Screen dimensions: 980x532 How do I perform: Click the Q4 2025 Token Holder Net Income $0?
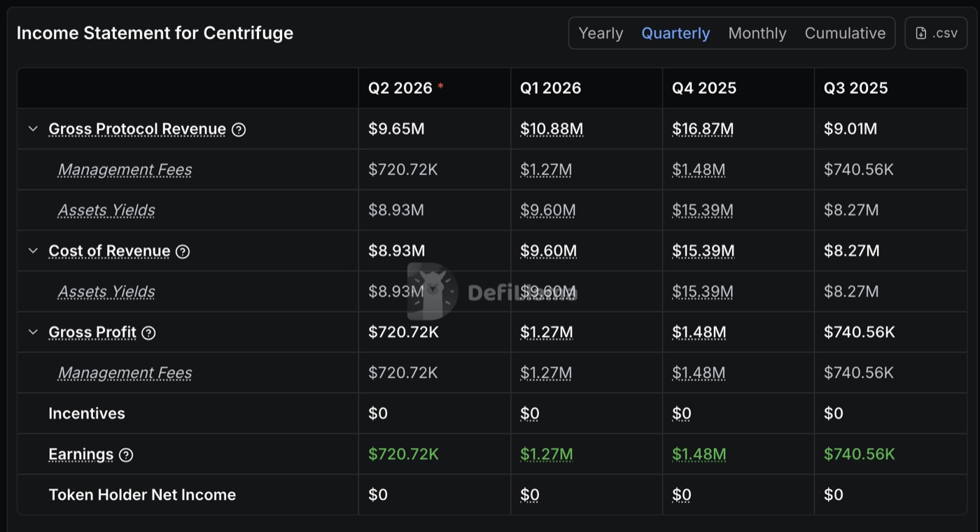682,494
